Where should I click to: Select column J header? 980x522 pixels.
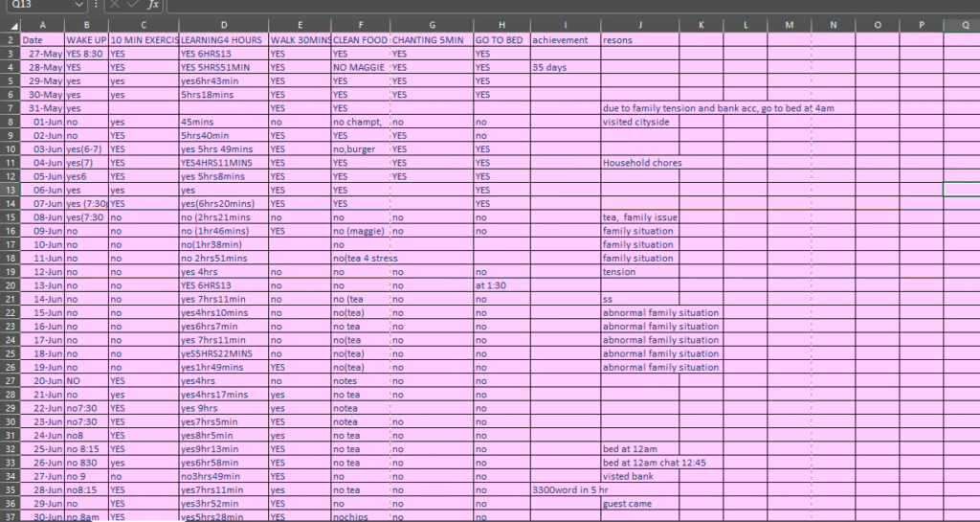coord(639,25)
